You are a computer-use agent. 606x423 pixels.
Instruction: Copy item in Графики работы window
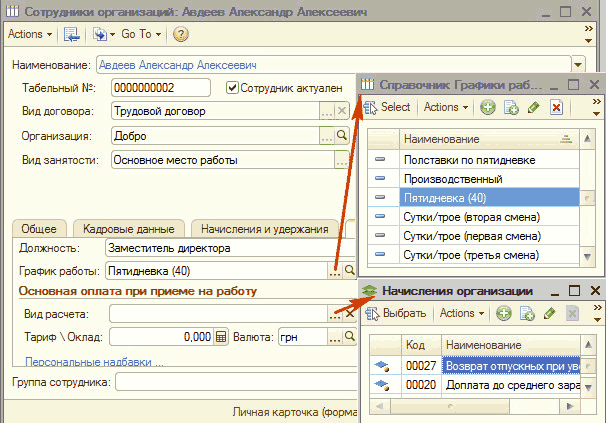tap(511, 107)
